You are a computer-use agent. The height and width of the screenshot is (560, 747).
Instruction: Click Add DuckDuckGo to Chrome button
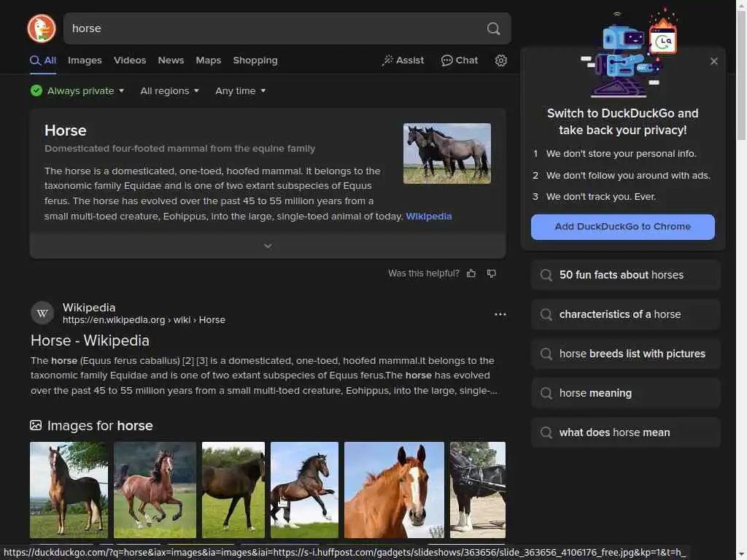[623, 227]
